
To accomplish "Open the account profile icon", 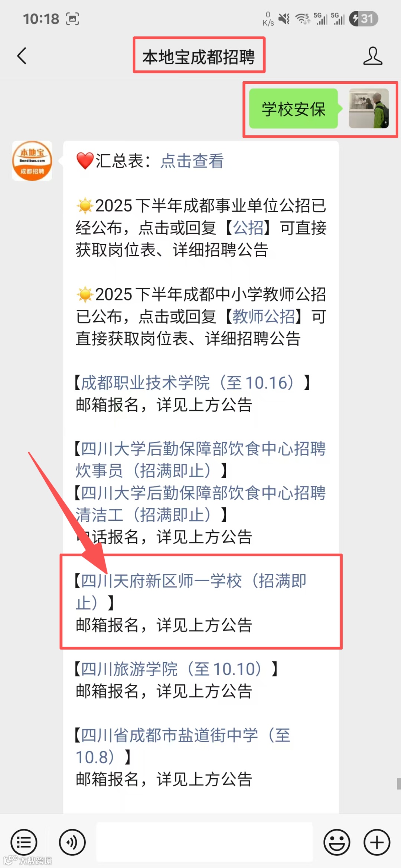I will (x=372, y=56).
